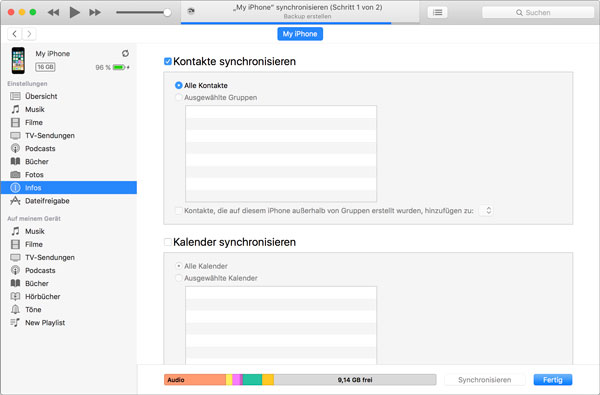Image resolution: width=600 pixels, height=395 pixels.
Task: Open Filme under Einstellungen
Action: tap(68, 122)
